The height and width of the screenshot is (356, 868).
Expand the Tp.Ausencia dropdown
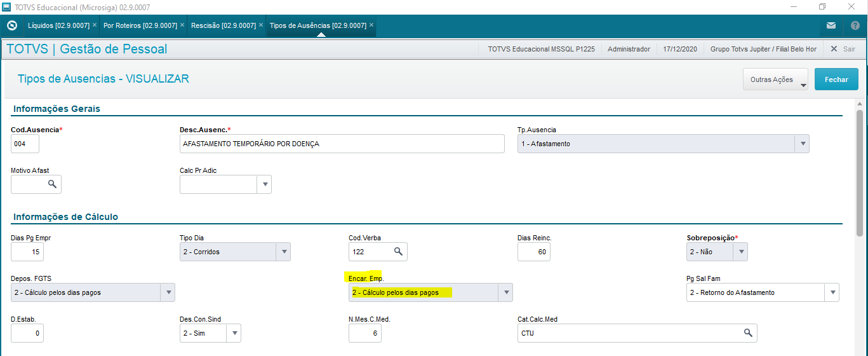[802, 144]
